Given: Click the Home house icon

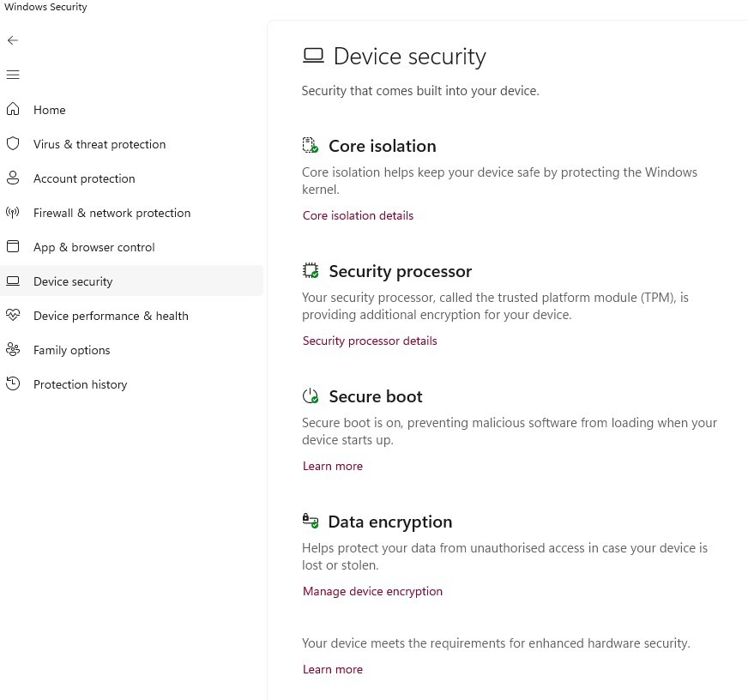Looking at the screenshot, I should (x=13, y=109).
